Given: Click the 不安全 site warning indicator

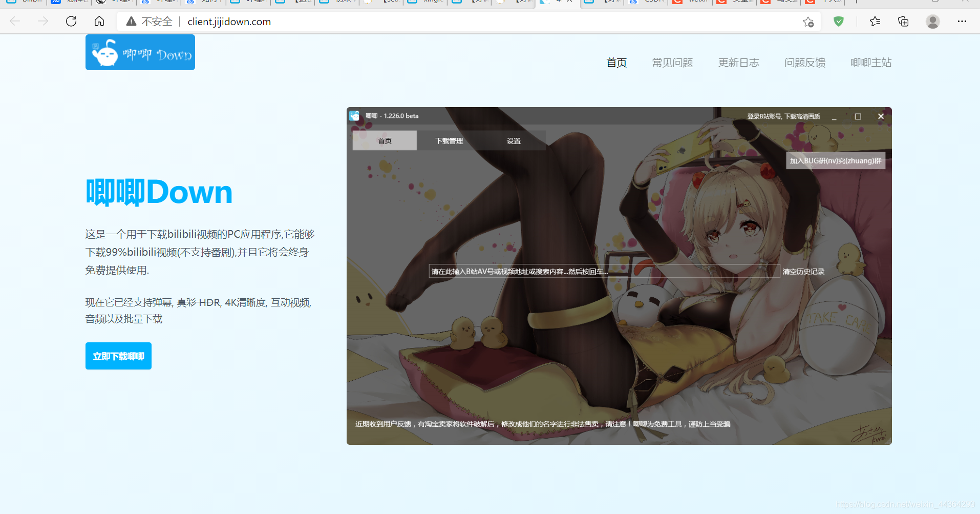Looking at the screenshot, I should point(150,22).
